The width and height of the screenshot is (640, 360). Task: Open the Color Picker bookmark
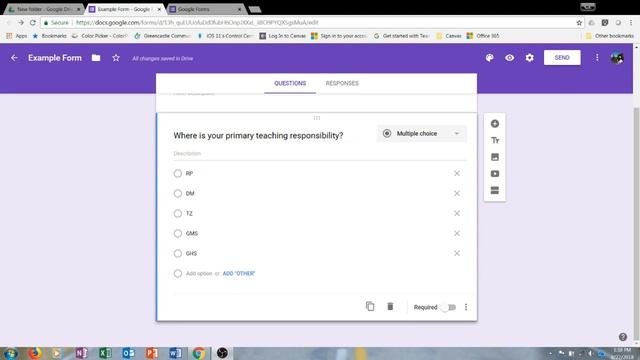100,36
